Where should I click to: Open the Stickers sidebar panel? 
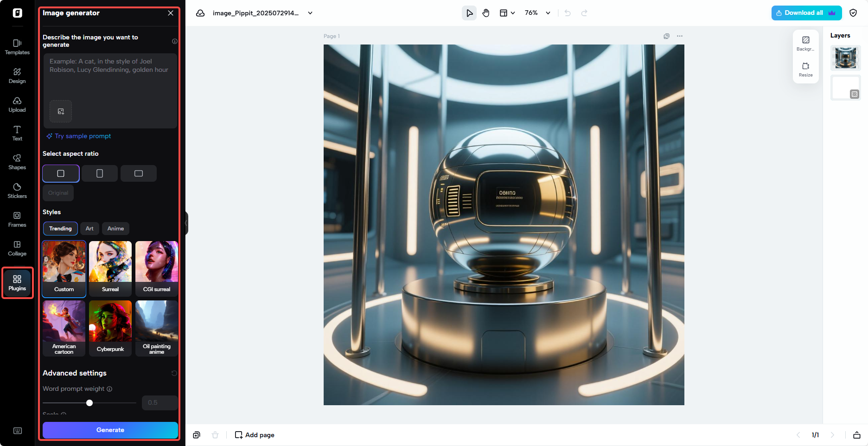[x=17, y=191]
